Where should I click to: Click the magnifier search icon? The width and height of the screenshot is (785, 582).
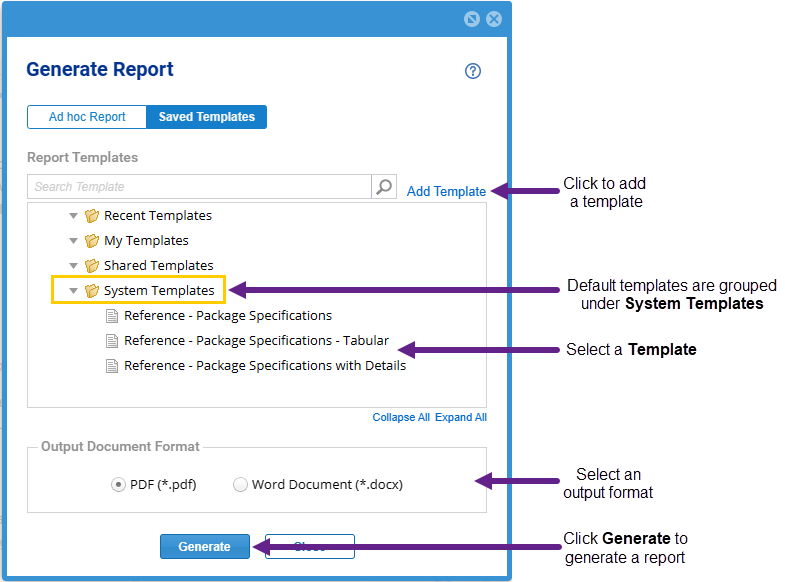(x=384, y=187)
